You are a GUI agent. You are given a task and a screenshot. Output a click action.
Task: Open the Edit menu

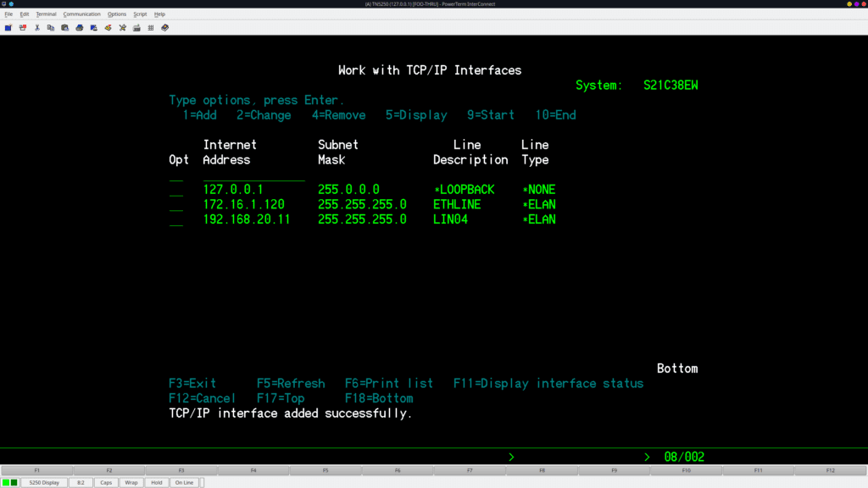[x=25, y=14]
